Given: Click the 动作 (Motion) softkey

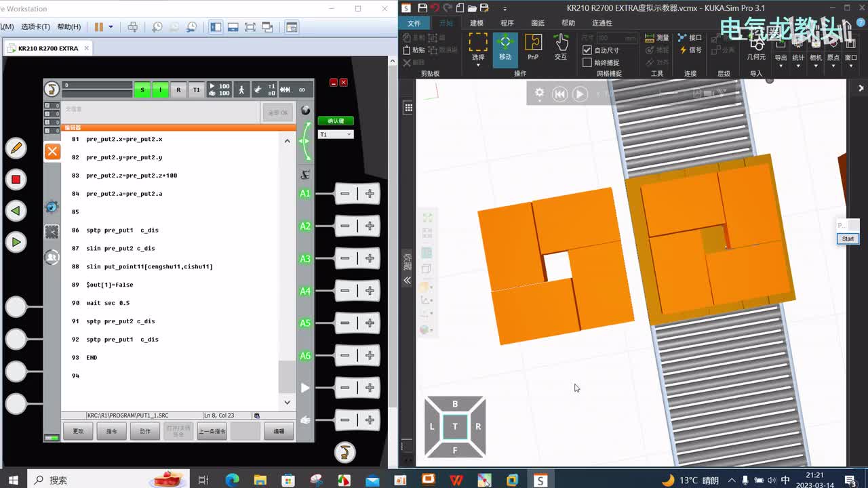Looking at the screenshot, I should (x=145, y=431).
